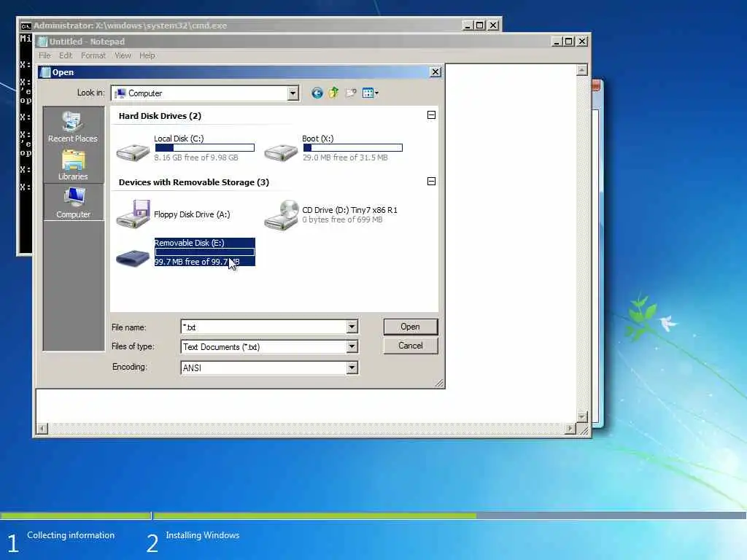Click Notepad's horizontal scrollbar left arrow
The image size is (747, 560).
[42, 429]
